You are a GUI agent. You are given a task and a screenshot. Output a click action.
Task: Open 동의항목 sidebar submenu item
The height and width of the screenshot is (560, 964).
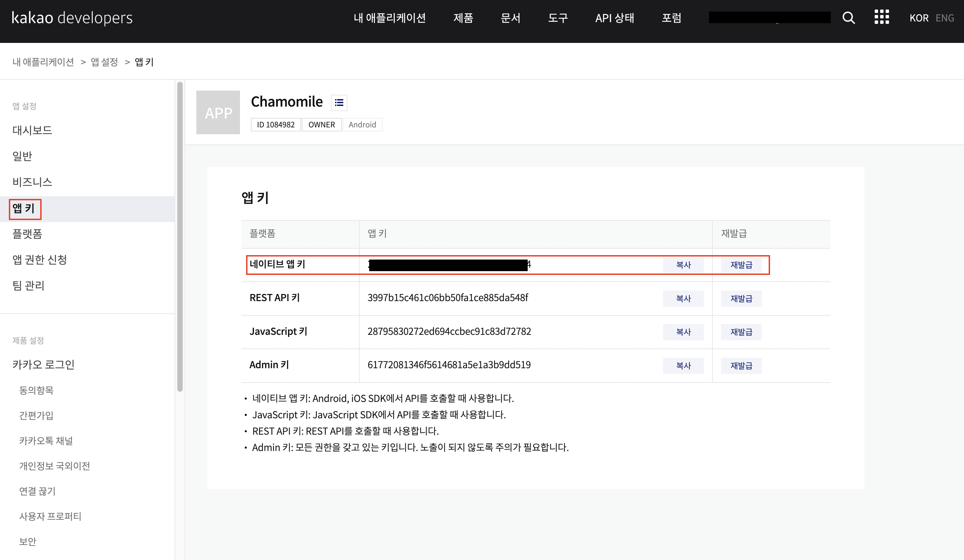coord(36,390)
